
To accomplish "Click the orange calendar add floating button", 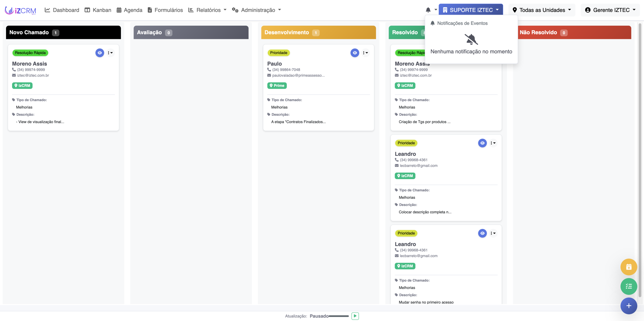I will [628, 267].
